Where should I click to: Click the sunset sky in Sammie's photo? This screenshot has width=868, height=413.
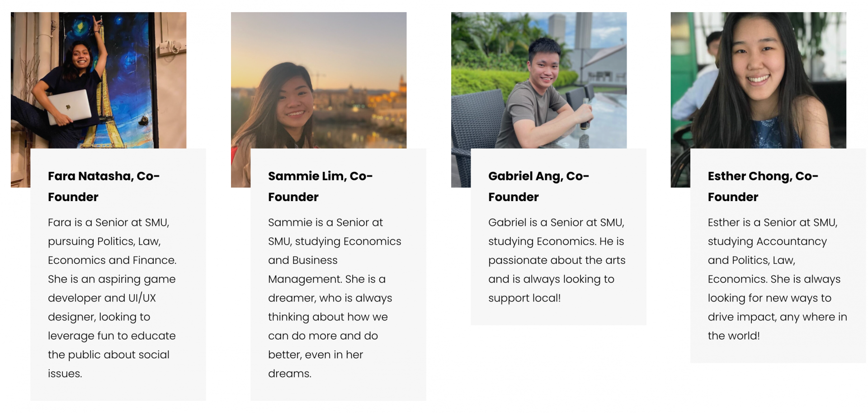pyautogui.click(x=319, y=41)
